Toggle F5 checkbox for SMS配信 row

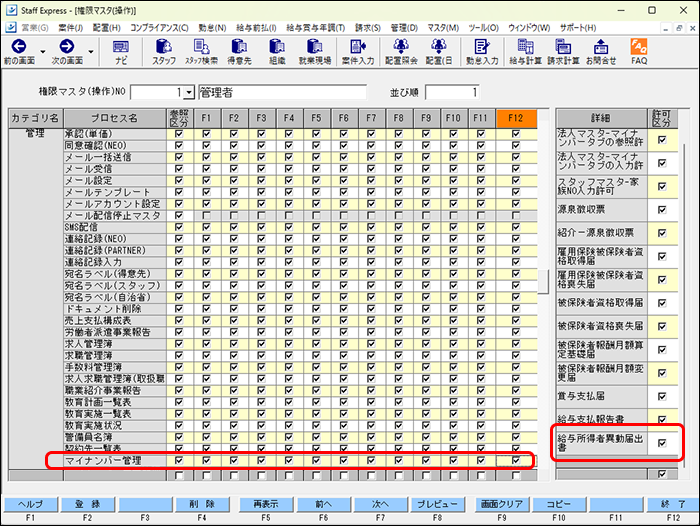(316, 227)
